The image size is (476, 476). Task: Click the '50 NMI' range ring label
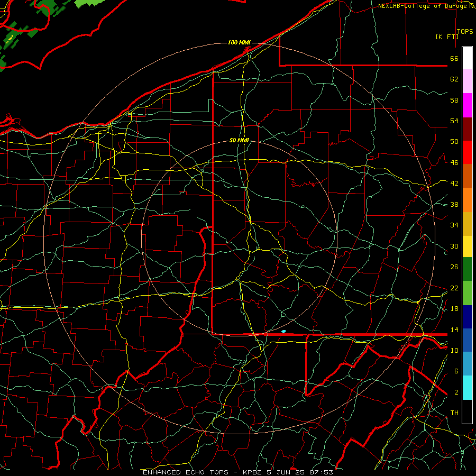pos(239,140)
